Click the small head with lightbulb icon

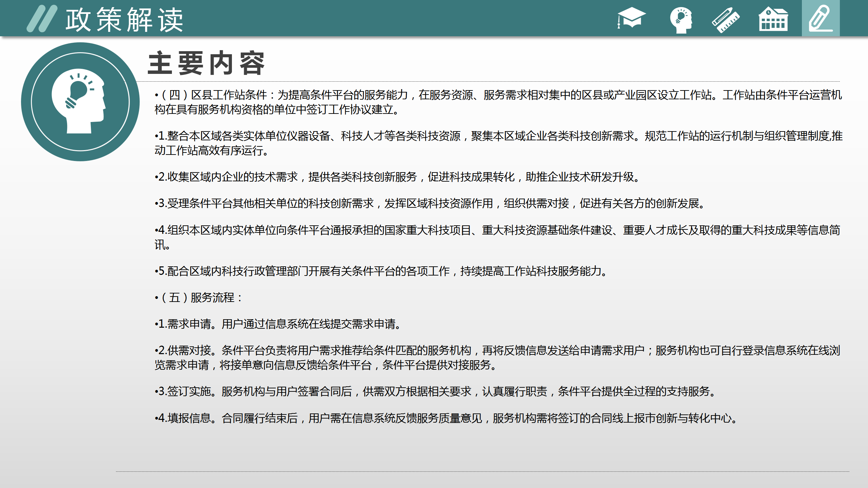click(681, 20)
